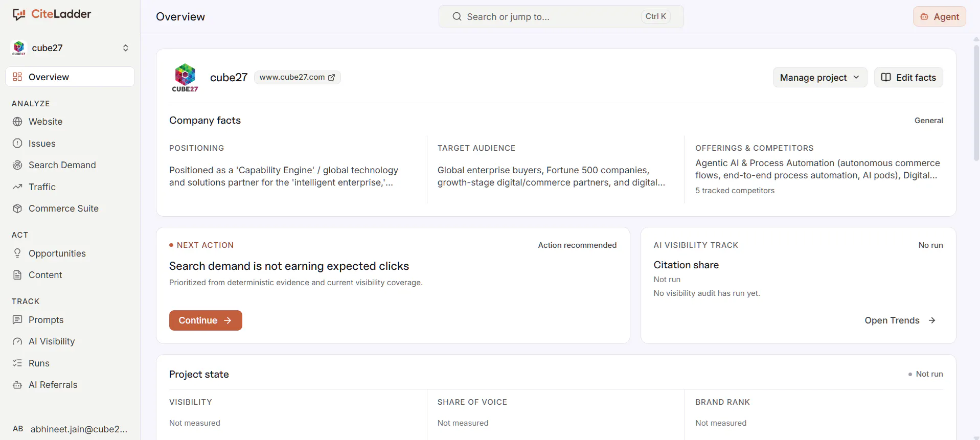Click the arrow icon on Continue button

point(227,320)
